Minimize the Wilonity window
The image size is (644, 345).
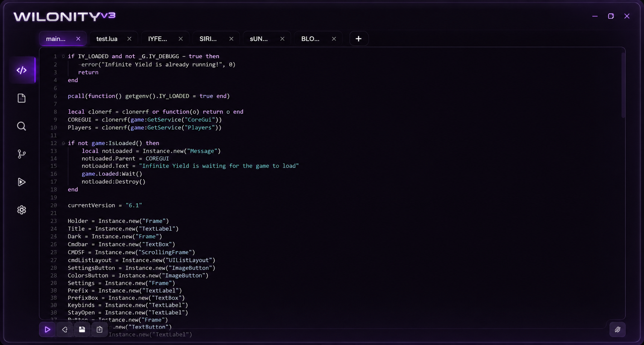tap(595, 16)
